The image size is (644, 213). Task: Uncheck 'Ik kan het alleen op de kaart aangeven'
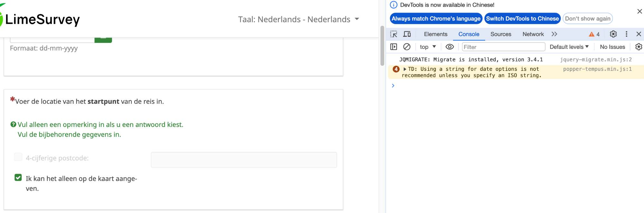(18, 178)
